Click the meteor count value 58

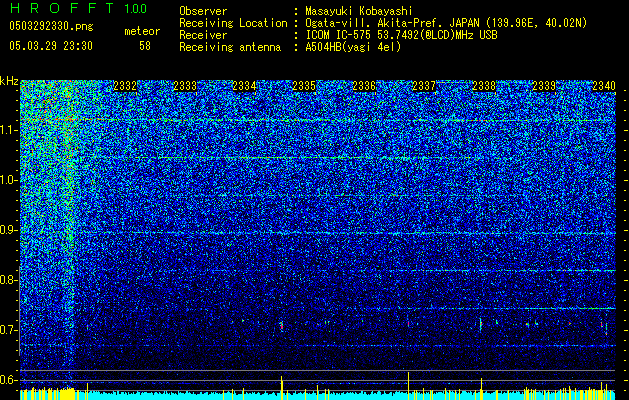click(x=145, y=46)
